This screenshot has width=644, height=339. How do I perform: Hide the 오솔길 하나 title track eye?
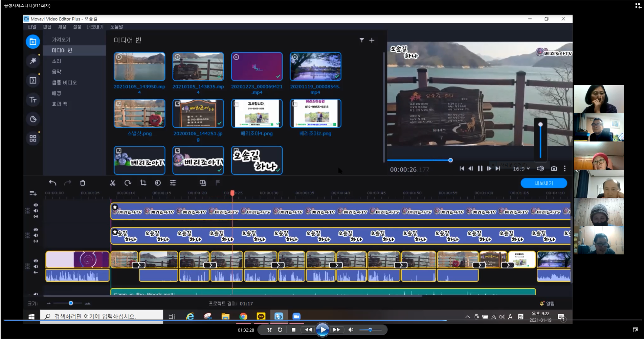click(36, 230)
